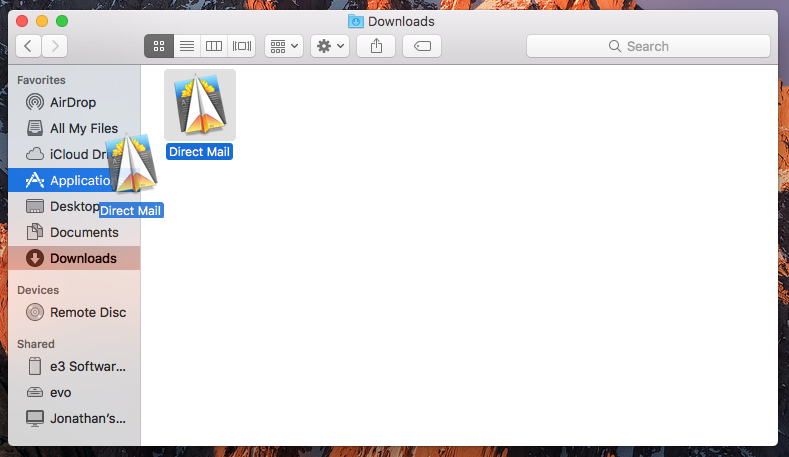
Task: Click the Downloads arrow circle icon
Action: tap(35, 258)
